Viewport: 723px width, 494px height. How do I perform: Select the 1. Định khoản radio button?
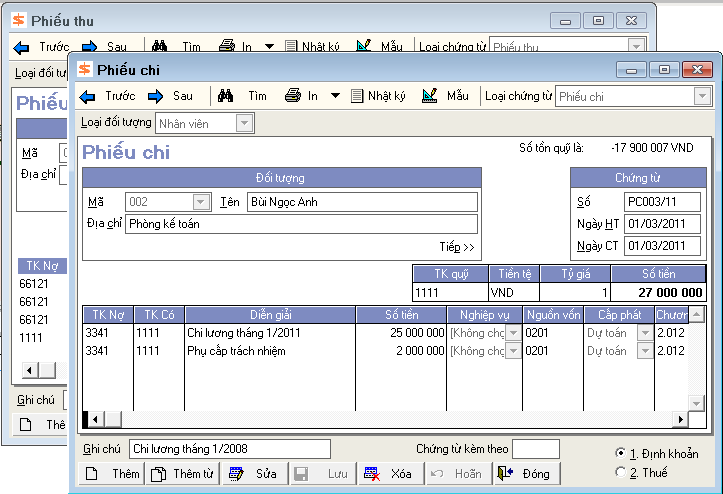pos(621,453)
